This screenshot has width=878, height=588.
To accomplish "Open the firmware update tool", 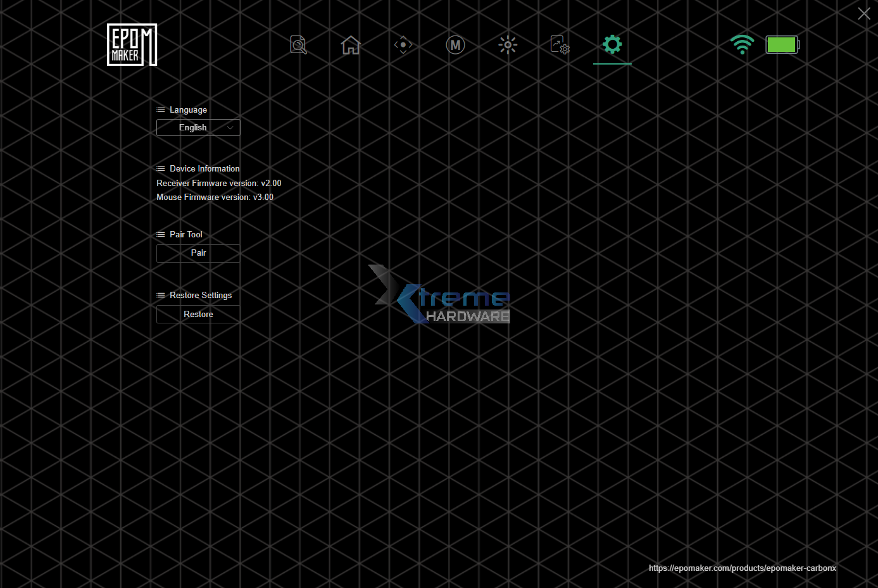I will [560, 45].
